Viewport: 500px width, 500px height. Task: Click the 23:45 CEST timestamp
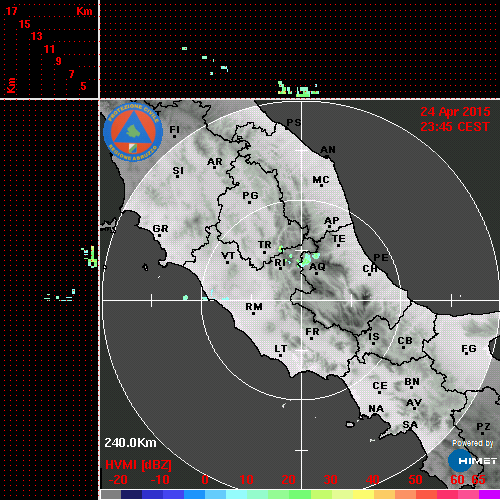455,127
